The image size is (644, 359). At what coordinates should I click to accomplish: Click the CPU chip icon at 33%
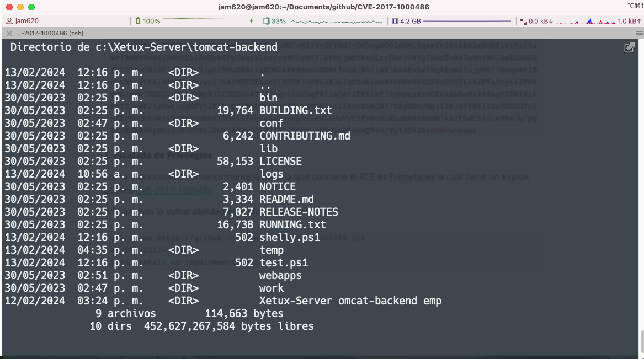pyautogui.click(x=266, y=21)
